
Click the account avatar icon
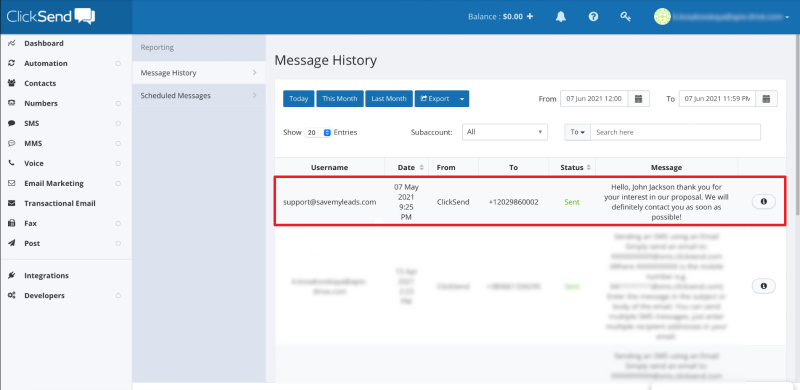click(x=662, y=16)
